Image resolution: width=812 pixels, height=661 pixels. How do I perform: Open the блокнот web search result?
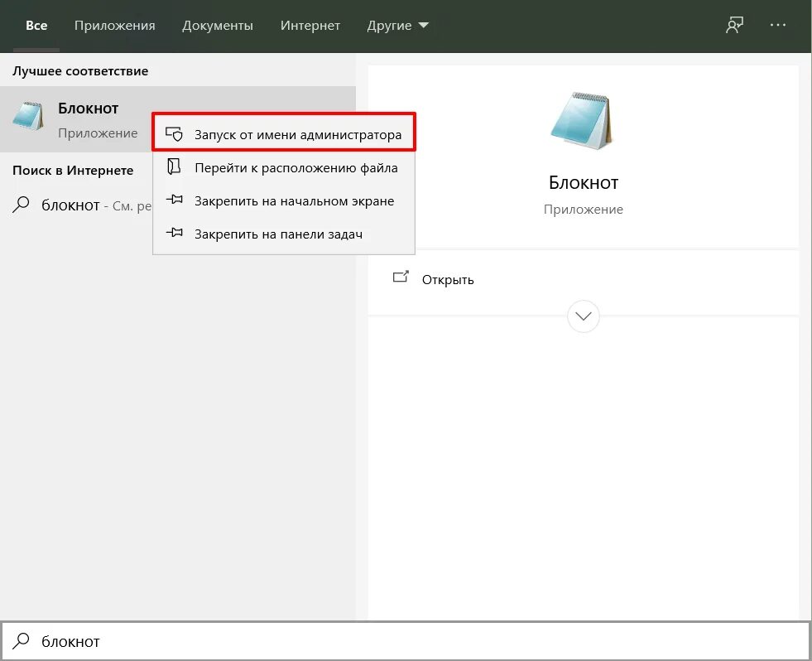76,205
